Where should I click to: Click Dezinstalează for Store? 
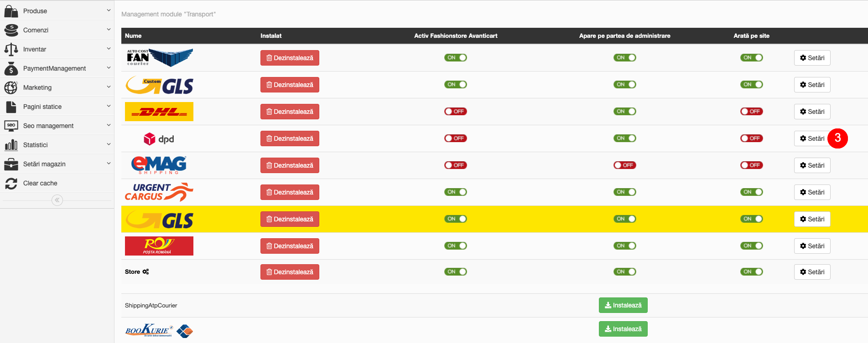tap(290, 272)
